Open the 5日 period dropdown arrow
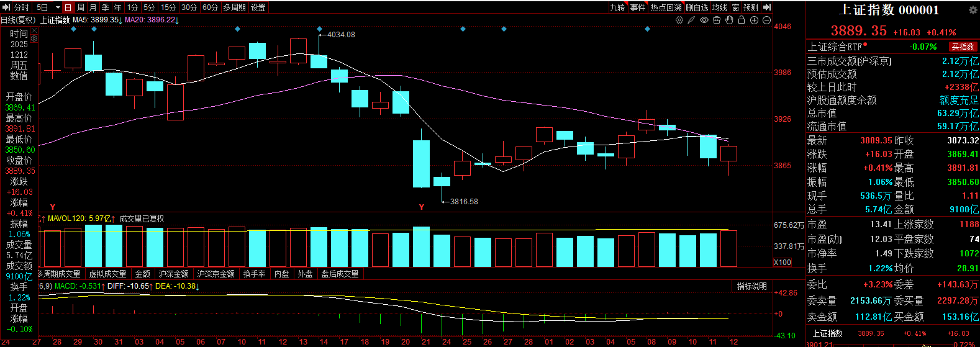This screenshot has width=980, height=347. 58,7
